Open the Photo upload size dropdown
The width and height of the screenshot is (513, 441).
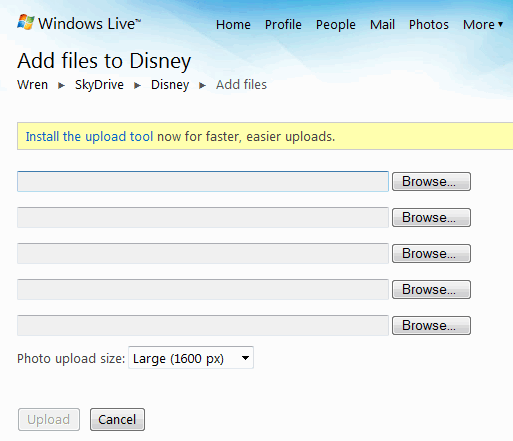pyautogui.click(x=191, y=358)
